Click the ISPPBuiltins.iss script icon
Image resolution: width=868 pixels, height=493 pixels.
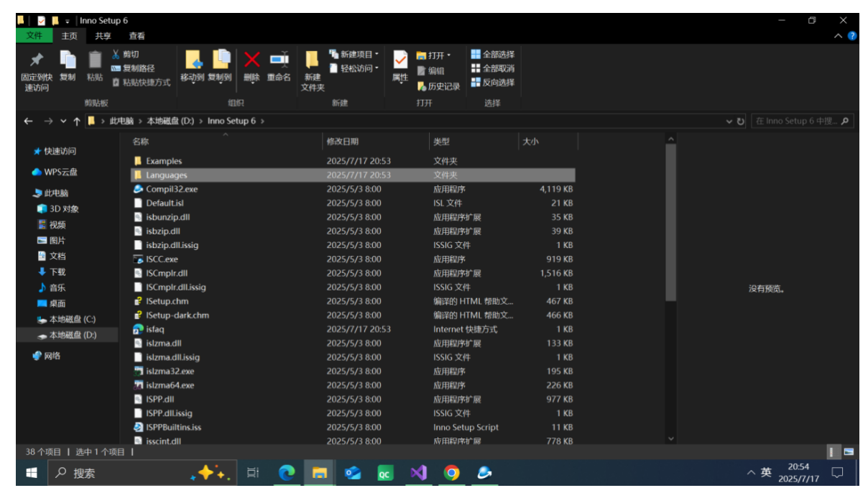[x=138, y=427]
